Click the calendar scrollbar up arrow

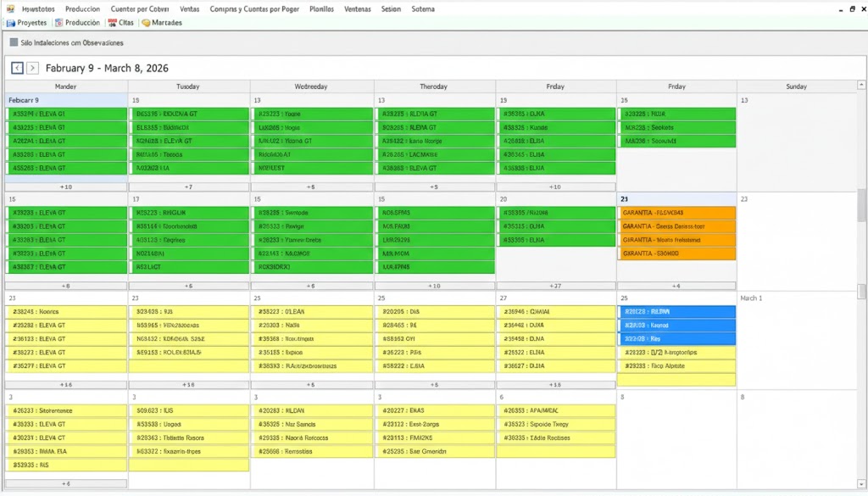(x=861, y=86)
